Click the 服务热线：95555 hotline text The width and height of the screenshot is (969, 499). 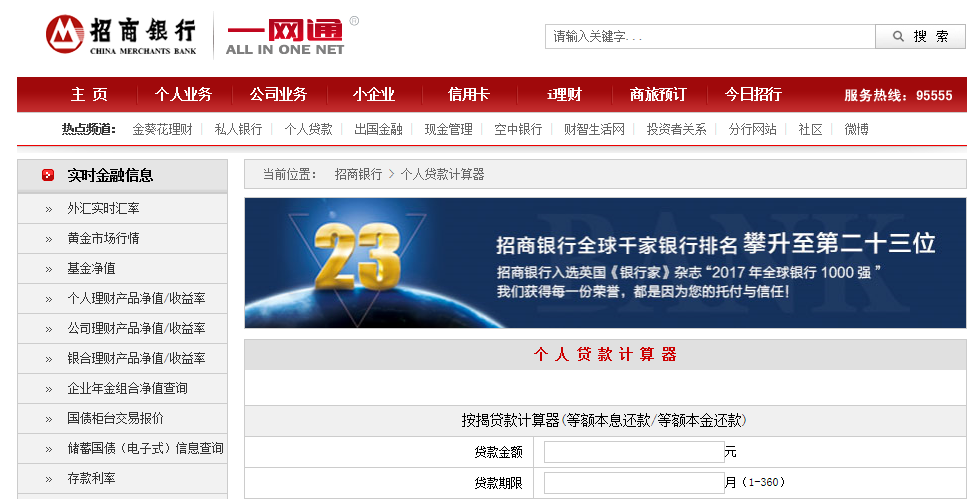(x=899, y=95)
